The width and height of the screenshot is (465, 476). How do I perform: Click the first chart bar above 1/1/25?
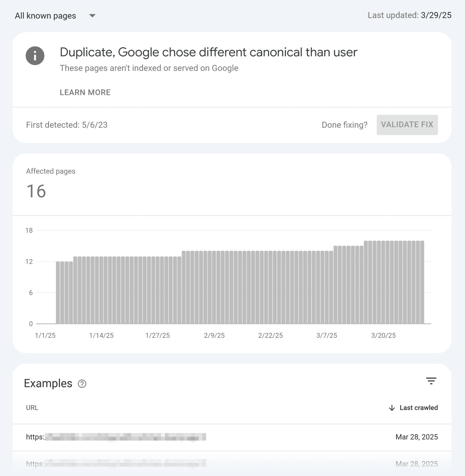[58, 293]
